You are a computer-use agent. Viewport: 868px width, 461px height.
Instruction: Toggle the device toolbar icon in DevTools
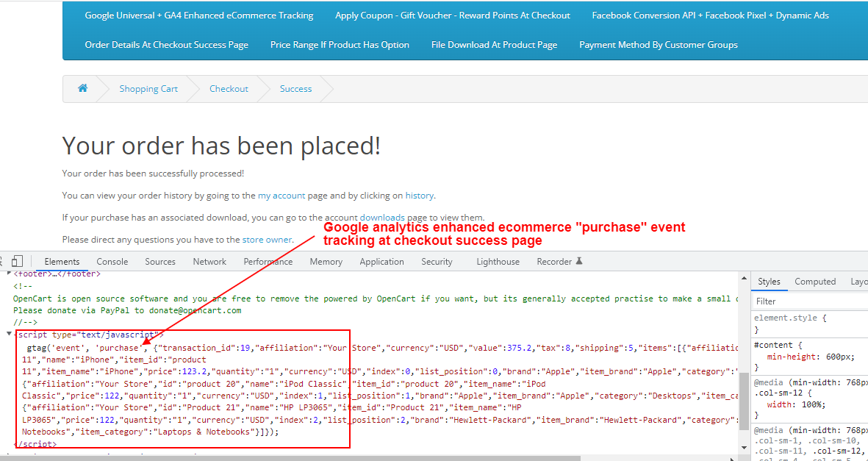pos(18,261)
